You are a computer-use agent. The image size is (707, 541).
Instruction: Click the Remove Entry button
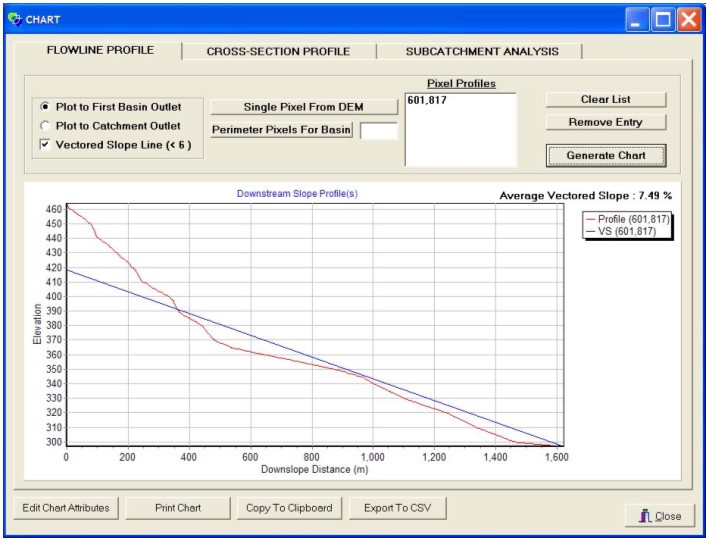pos(604,122)
